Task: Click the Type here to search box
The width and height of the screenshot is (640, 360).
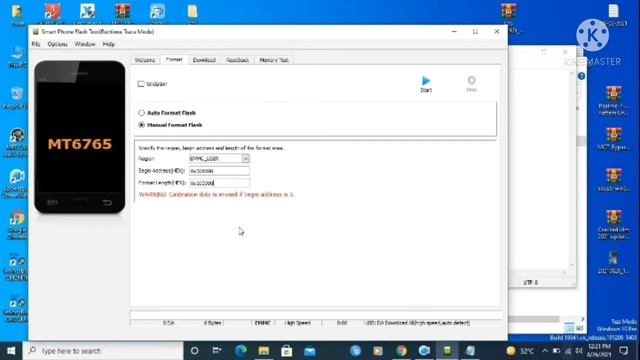Action: pos(103,351)
